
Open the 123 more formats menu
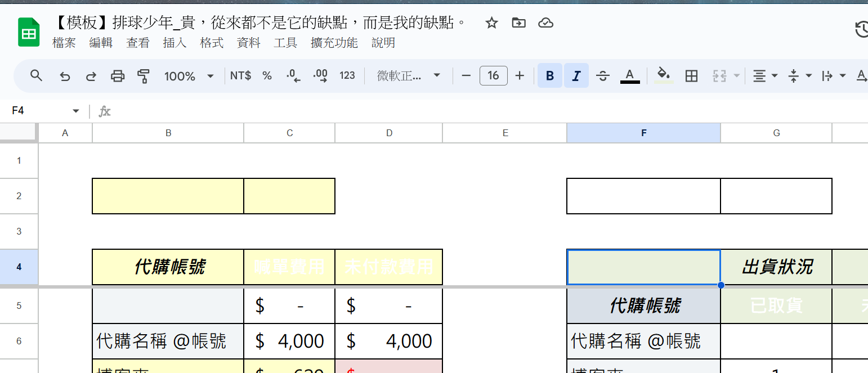click(347, 76)
